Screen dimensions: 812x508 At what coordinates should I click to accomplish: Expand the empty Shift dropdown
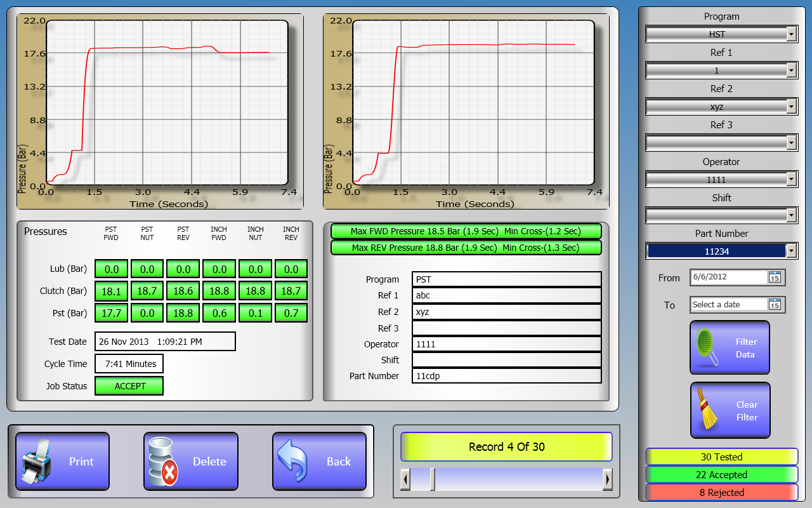tap(791, 216)
